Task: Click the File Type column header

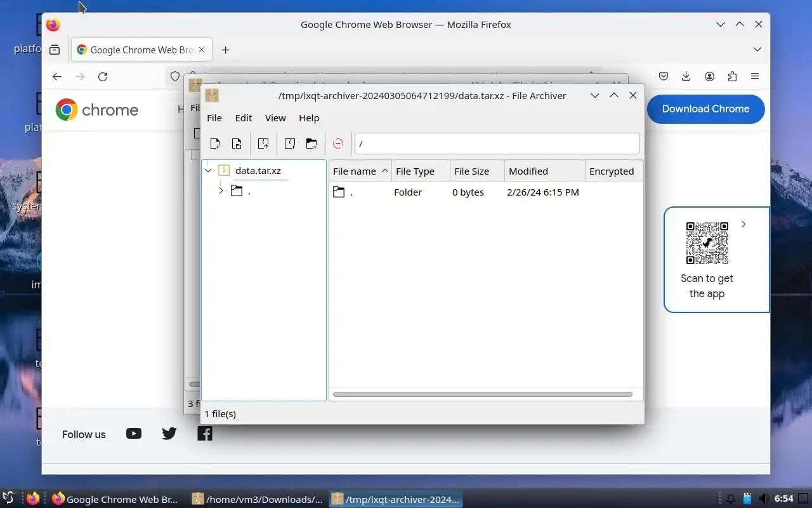Action: [x=421, y=171]
